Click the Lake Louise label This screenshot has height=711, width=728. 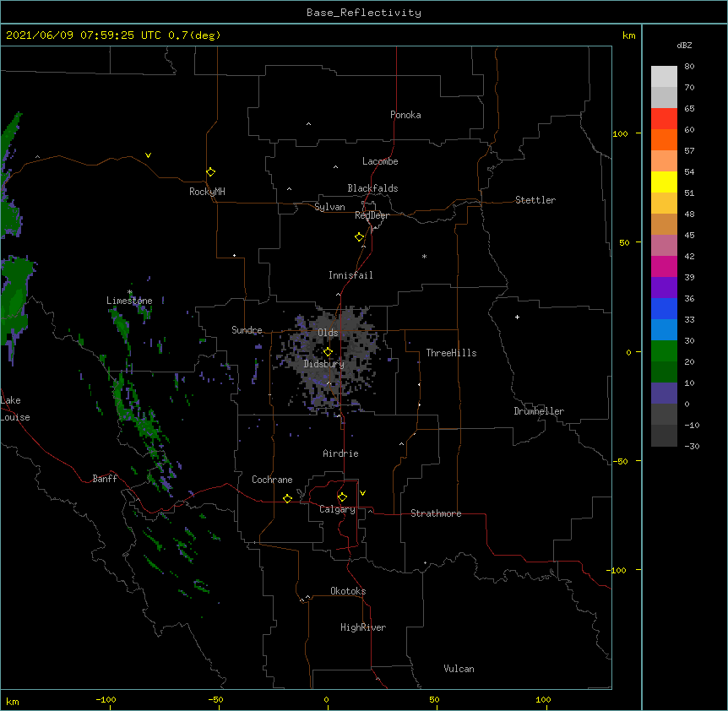(x=14, y=409)
